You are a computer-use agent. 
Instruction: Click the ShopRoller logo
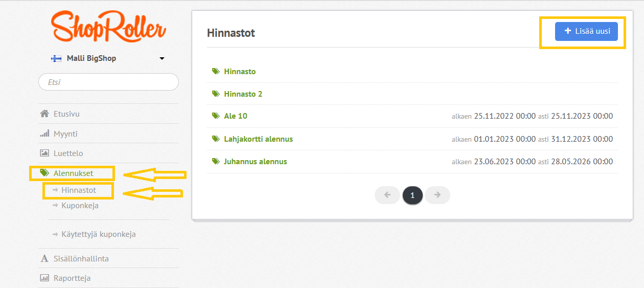click(x=108, y=27)
